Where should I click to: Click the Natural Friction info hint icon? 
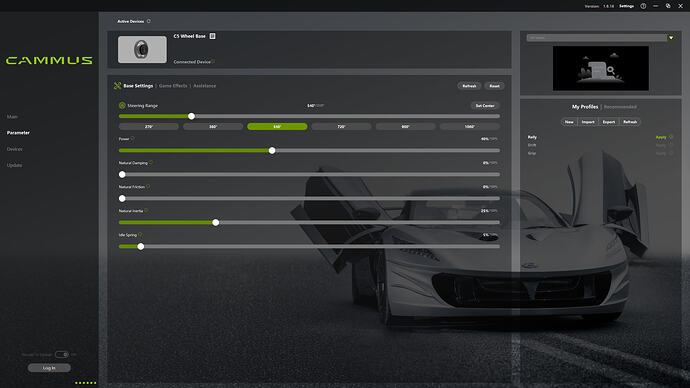[148, 187]
